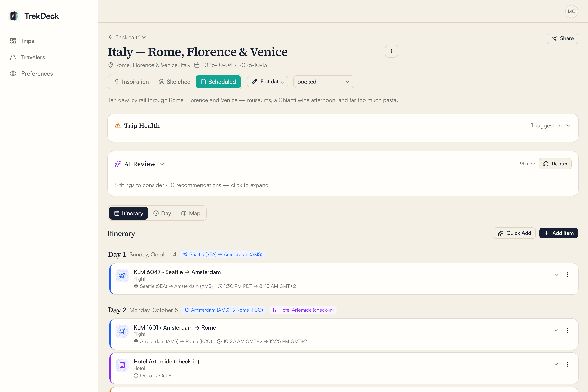The width and height of the screenshot is (588, 392).
Task: Click KLM 6047 Seattle → Amsterdam title
Action: pos(177,272)
